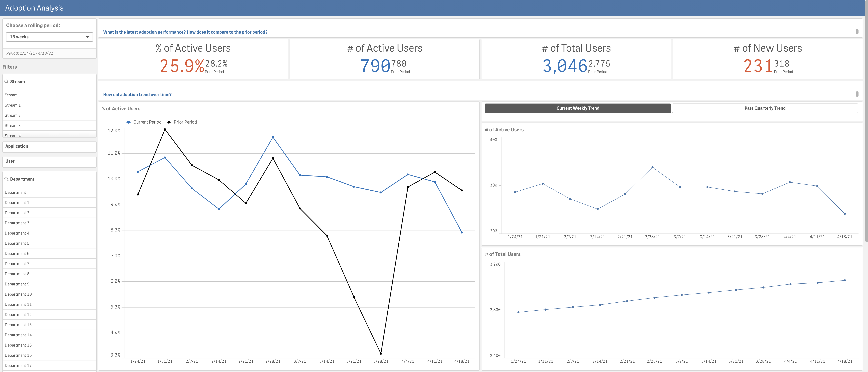Select Department 1 in the filter list

(49, 203)
